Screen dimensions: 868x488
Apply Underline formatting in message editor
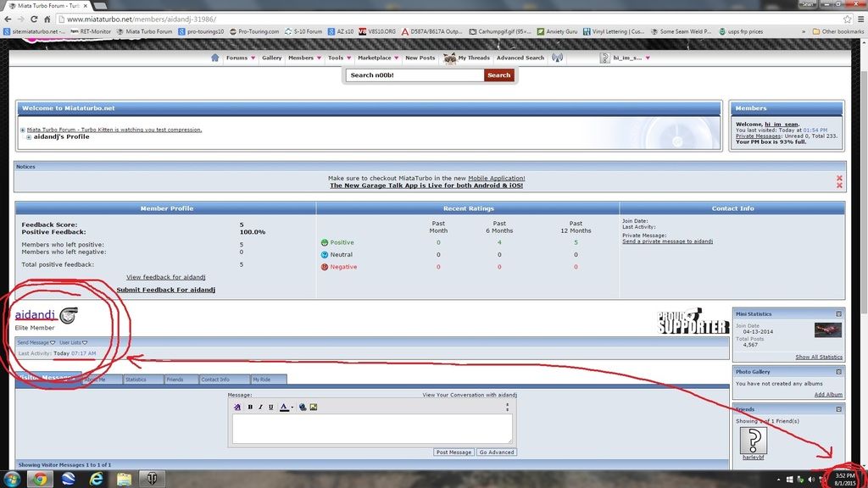pyautogui.click(x=270, y=408)
